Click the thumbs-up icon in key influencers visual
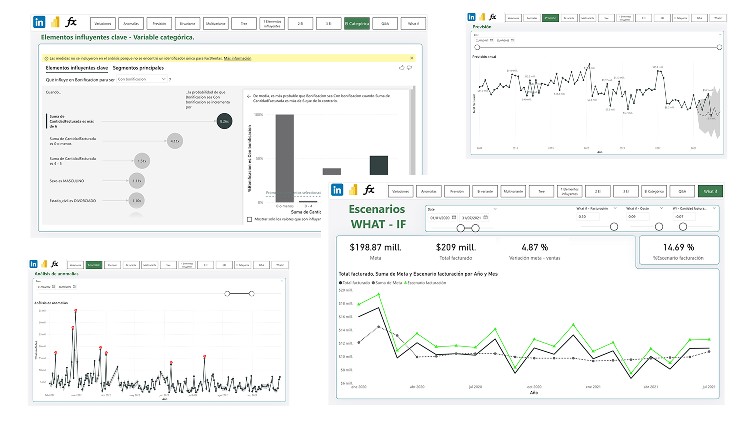Viewport: 750px width, 422px height. tap(401, 67)
